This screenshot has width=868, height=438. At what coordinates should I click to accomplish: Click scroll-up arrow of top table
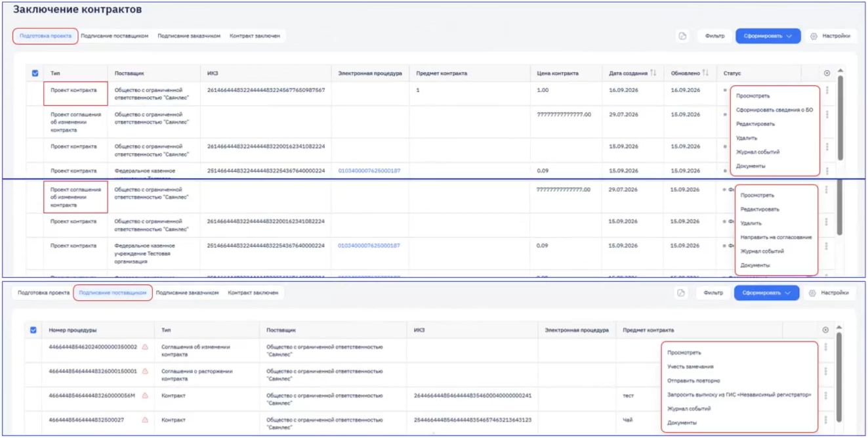840,70
